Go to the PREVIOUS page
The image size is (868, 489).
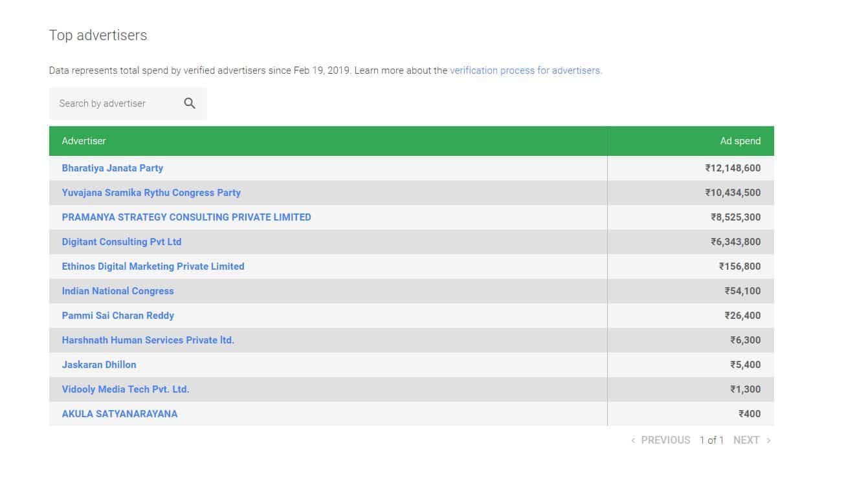pyautogui.click(x=661, y=440)
